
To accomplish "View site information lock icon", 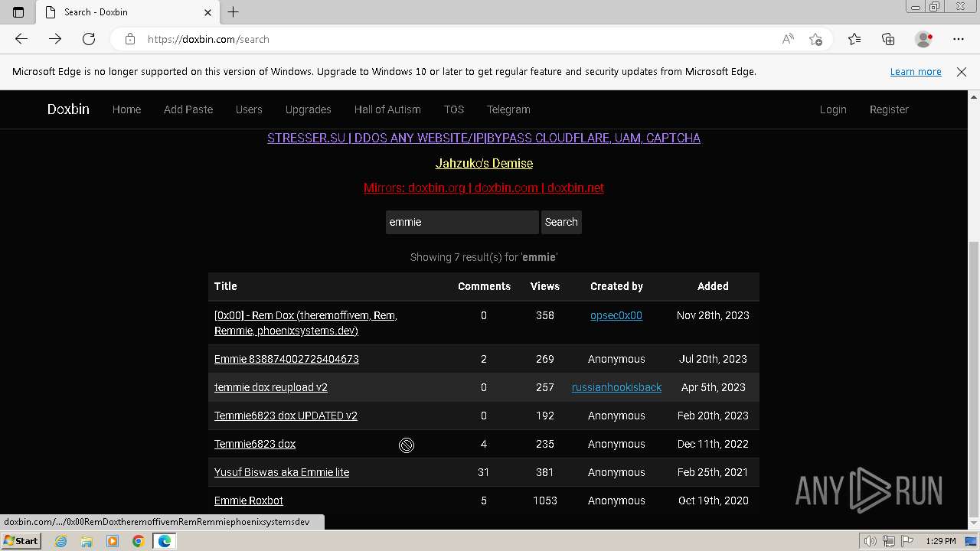I will pyautogui.click(x=130, y=39).
